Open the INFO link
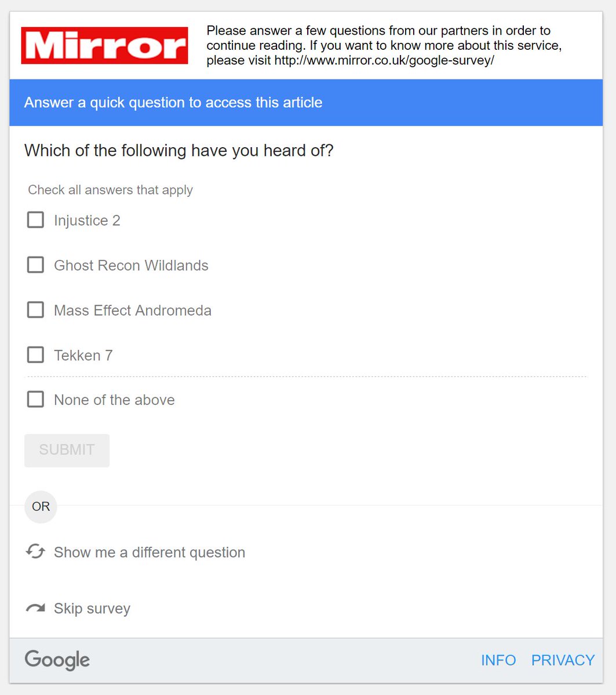This screenshot has width=616, height=695. pos(498,660)
